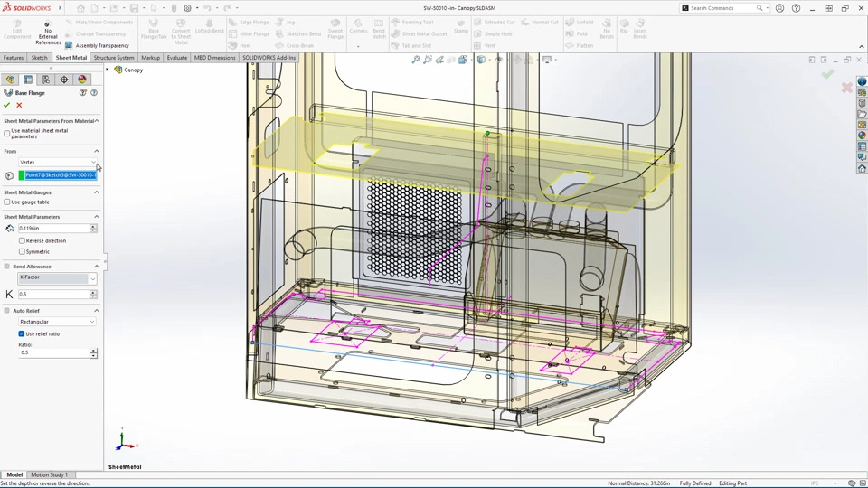
Task: Open the Zoom to Fit view tool
Action: coord(416,60)
